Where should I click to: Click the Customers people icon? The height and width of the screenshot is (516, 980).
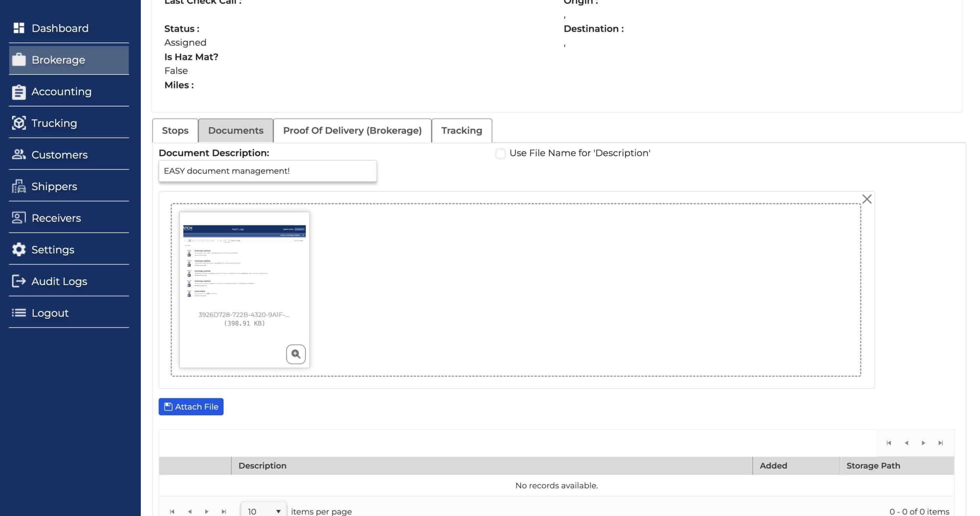point(19,154)
